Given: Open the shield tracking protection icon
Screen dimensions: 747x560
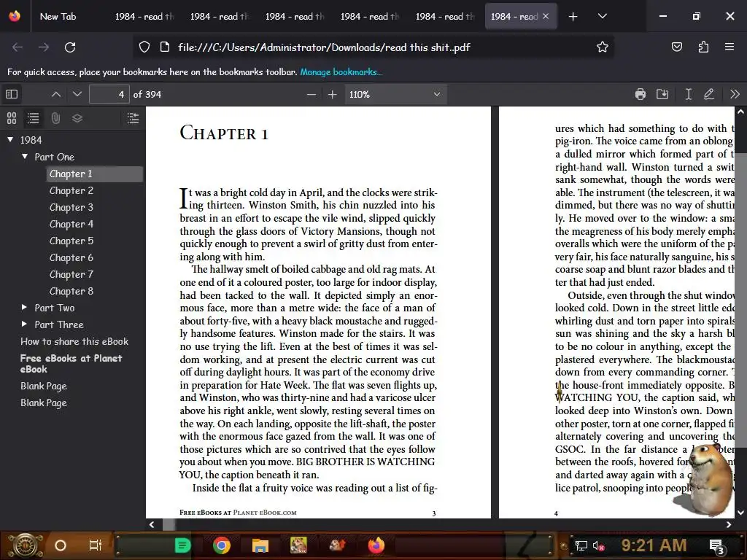Looking at the screenshot, I should pos(144,47).
